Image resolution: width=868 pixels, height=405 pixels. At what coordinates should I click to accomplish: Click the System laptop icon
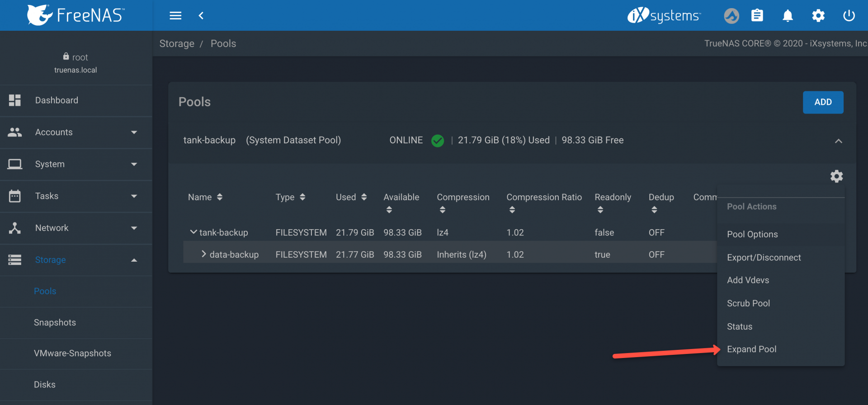[x=15, y=164]
